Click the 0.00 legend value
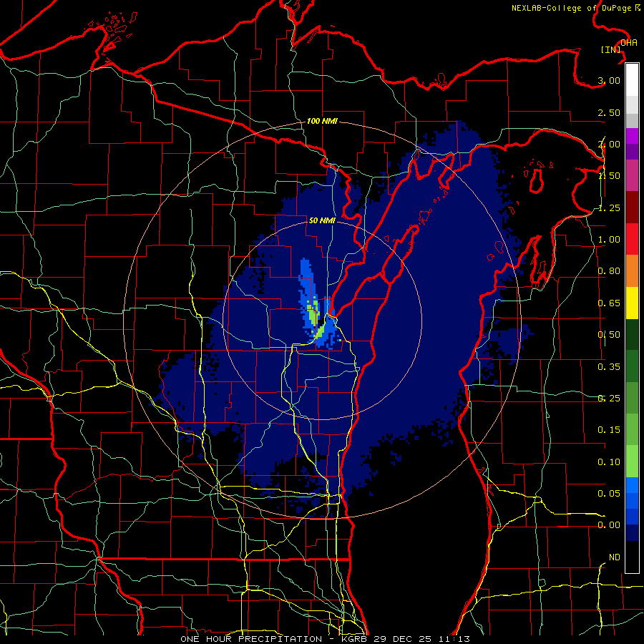This screenshot has height=644, width=644. point(609,525)
